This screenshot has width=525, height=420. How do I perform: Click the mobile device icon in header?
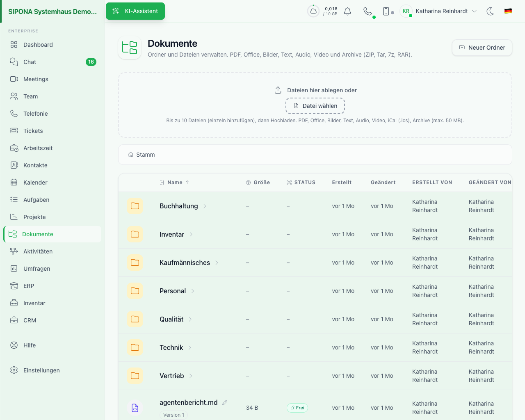[x=386, y=11]
